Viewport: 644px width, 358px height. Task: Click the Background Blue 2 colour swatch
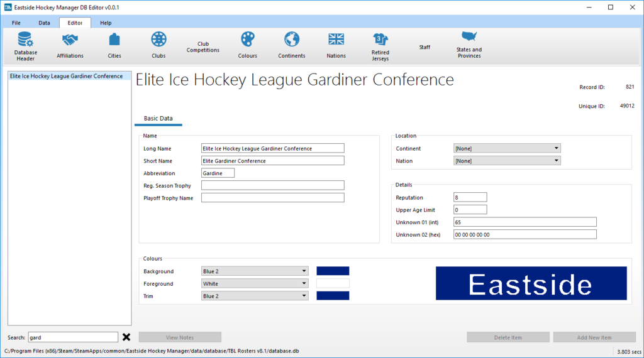coord(333,271)
